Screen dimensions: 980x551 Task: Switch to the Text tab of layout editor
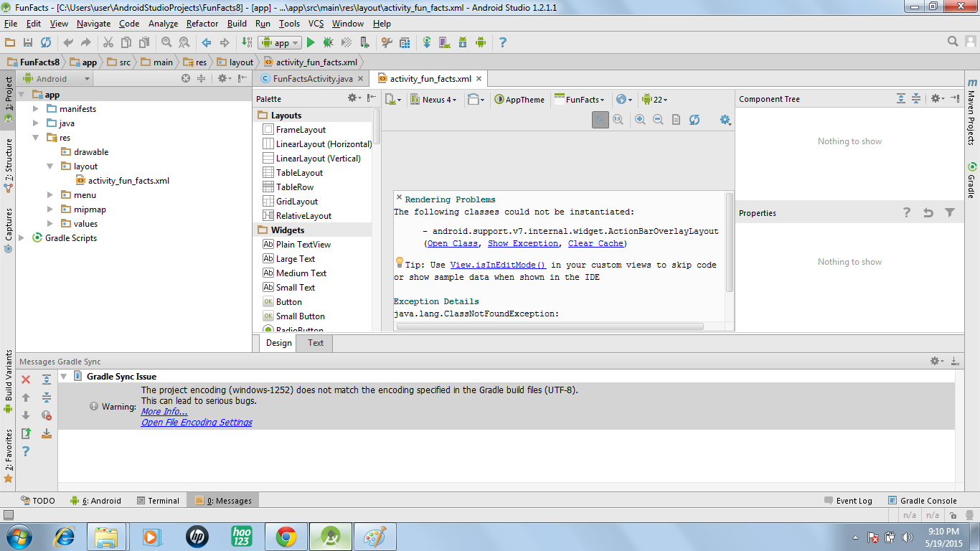point(316,343)
